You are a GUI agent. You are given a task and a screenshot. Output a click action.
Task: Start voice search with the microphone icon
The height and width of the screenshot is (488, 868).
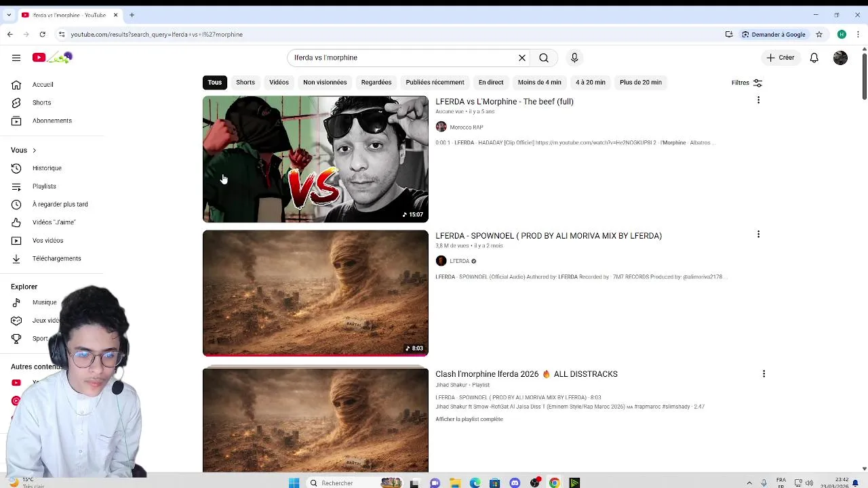[x=574, y=58]
